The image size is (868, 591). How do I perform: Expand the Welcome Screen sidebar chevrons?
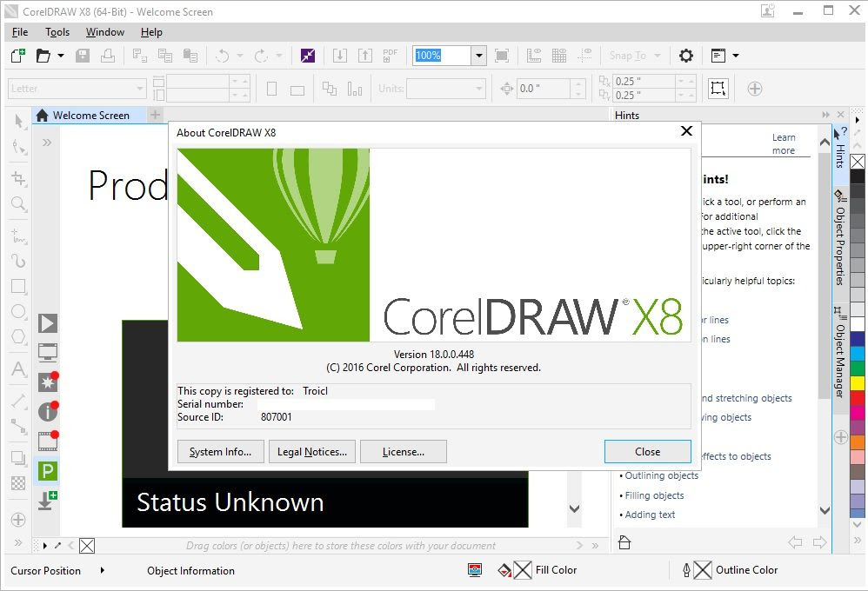[x=47, y=143]
